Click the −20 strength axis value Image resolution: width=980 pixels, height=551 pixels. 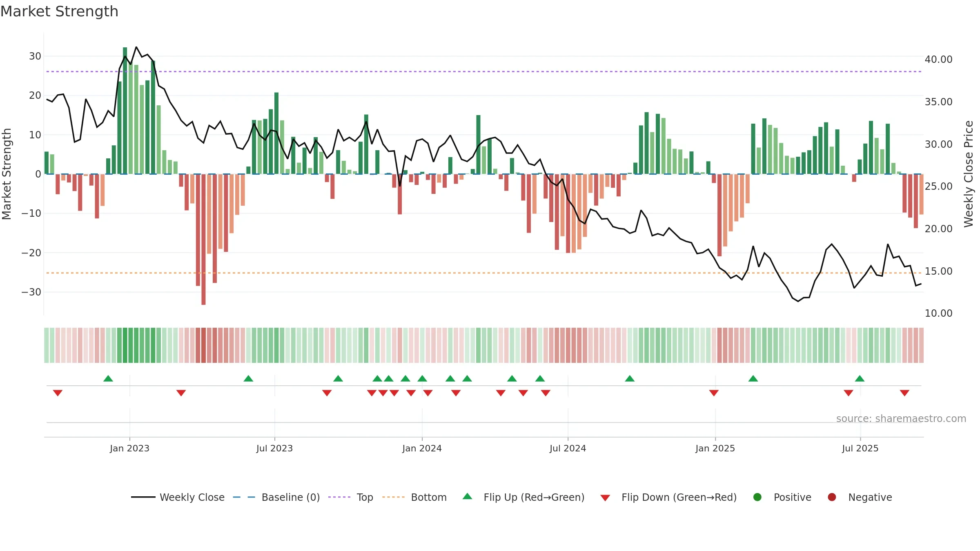pyautogui.click(x=31, y=253)
